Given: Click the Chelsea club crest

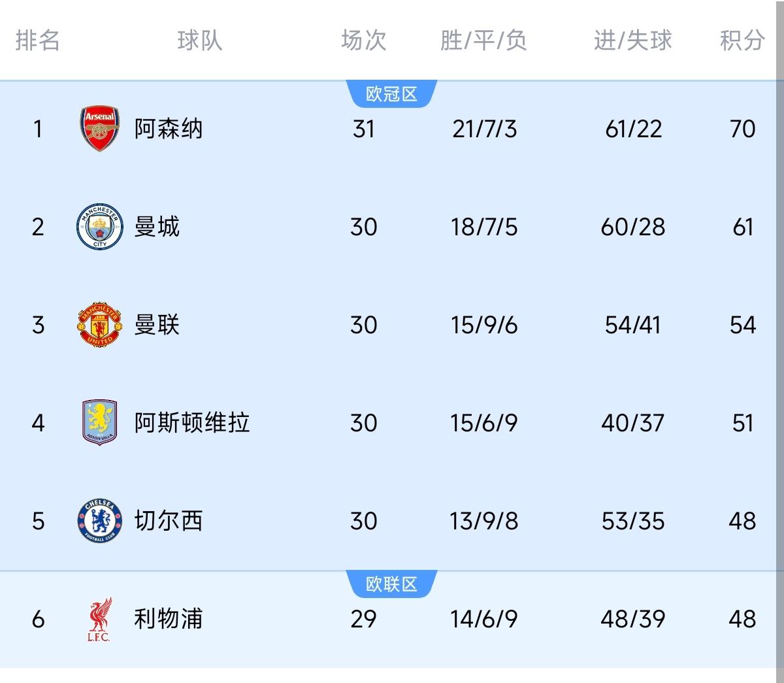Looking at the screenshot, I should pyautogui.click(x=100, y=521).
